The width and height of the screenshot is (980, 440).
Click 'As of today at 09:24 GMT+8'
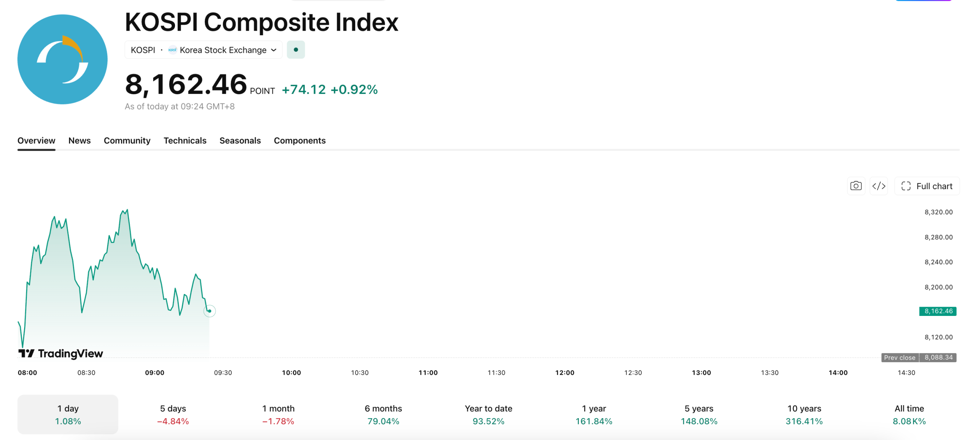(x=180, y=106)
